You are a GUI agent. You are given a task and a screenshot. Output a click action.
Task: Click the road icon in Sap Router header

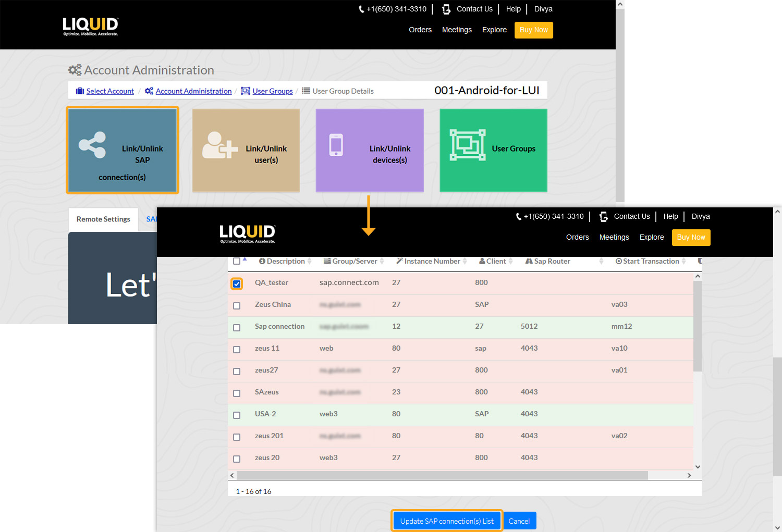[x=529, y=261]
